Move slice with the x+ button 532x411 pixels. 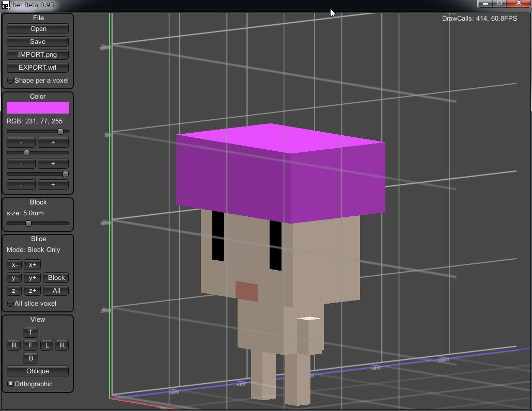tap(32, 265)
